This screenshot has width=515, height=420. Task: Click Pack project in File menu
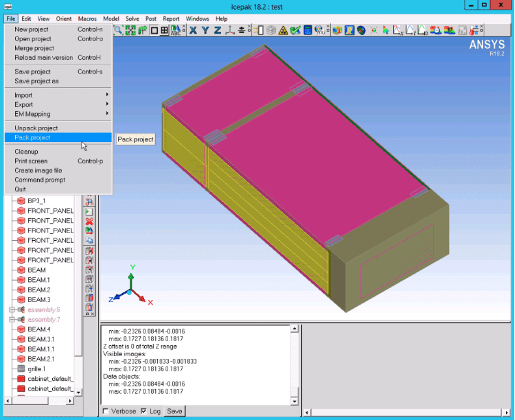(x=58, y=137)
